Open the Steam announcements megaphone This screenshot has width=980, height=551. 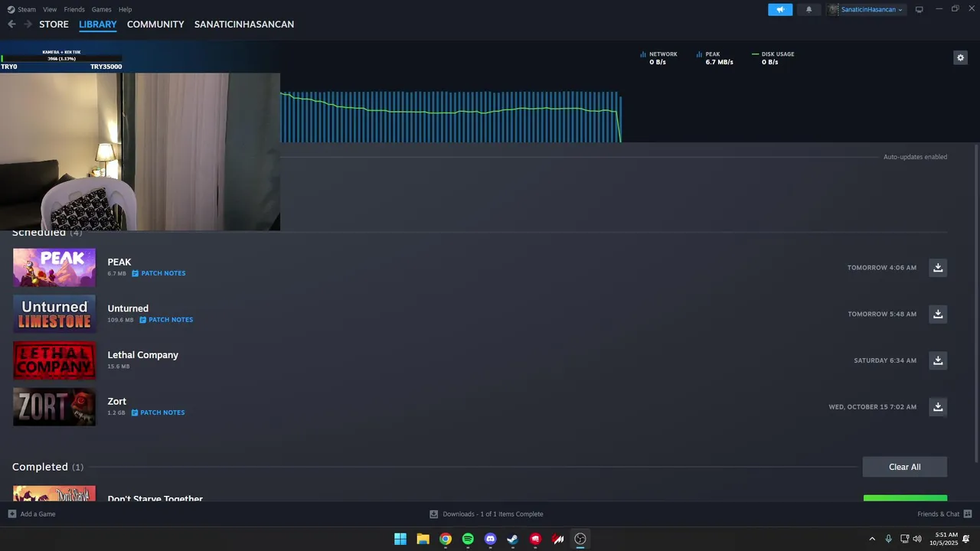pyautogui.click(x=780, y=9)
